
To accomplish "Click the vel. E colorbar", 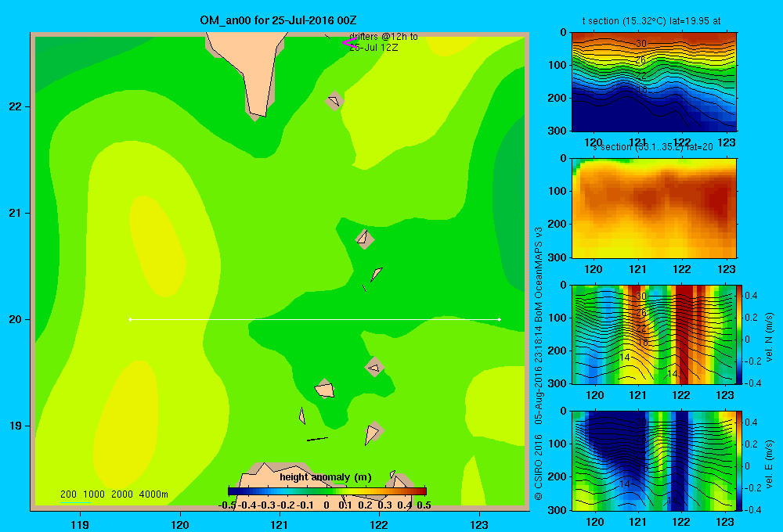I will tap(739, 461).
